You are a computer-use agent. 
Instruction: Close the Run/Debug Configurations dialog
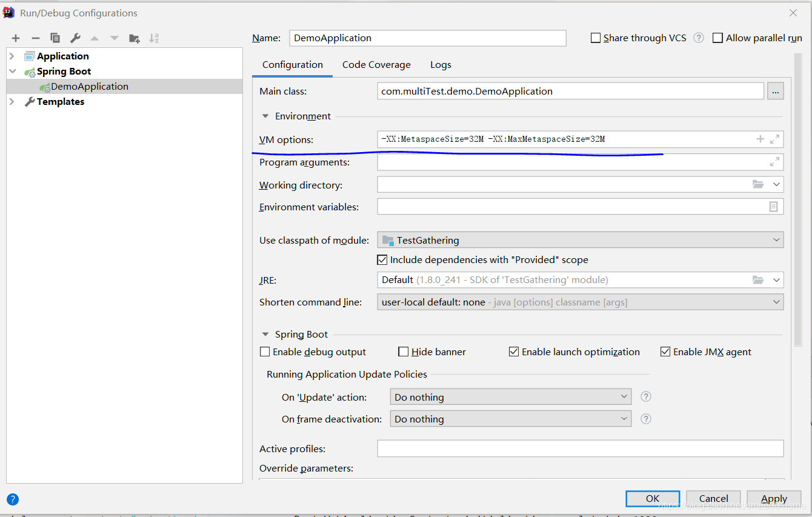(x=793, y=13)
